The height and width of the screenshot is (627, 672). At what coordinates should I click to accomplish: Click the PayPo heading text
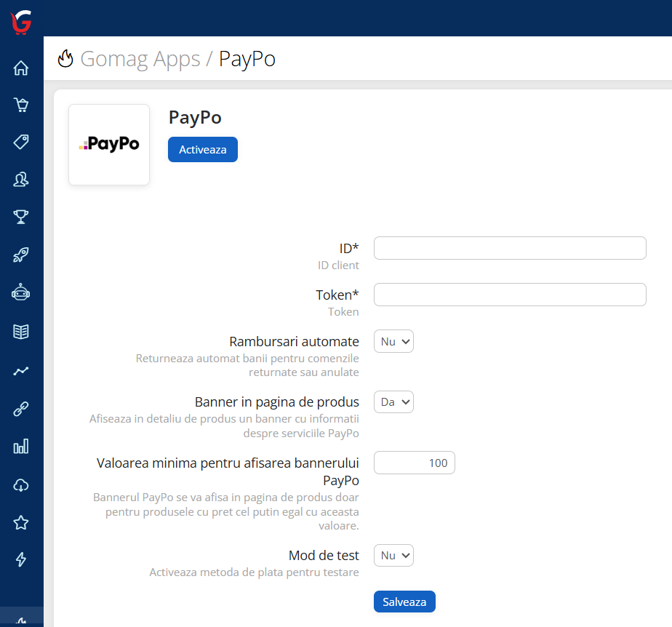pyautogui.click(x=195, y=117)
